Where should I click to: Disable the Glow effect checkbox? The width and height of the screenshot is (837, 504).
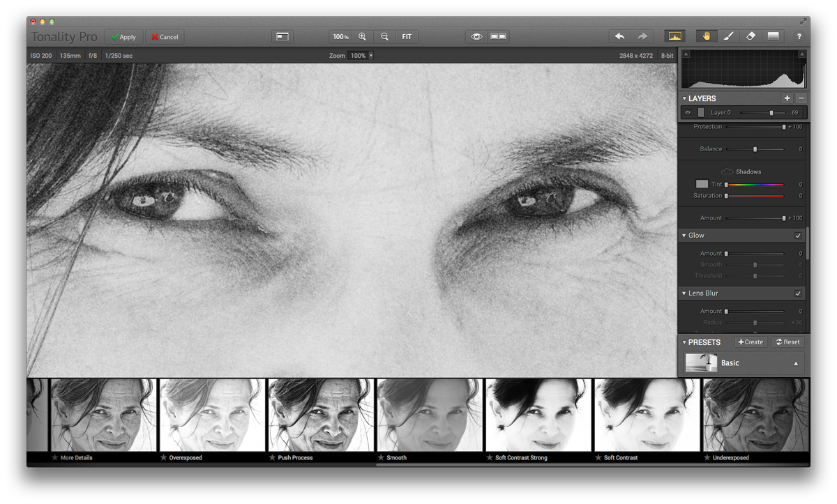click(798, 236)
